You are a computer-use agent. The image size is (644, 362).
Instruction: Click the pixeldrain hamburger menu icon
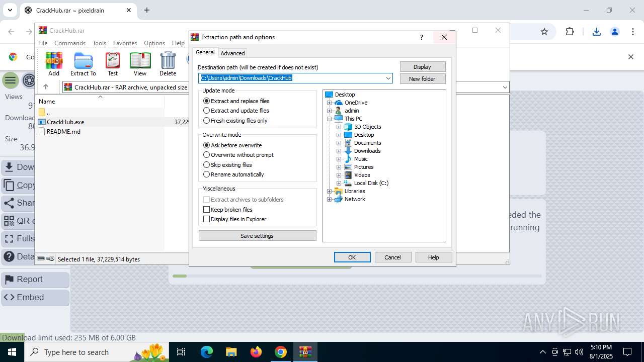pos(10,80)
